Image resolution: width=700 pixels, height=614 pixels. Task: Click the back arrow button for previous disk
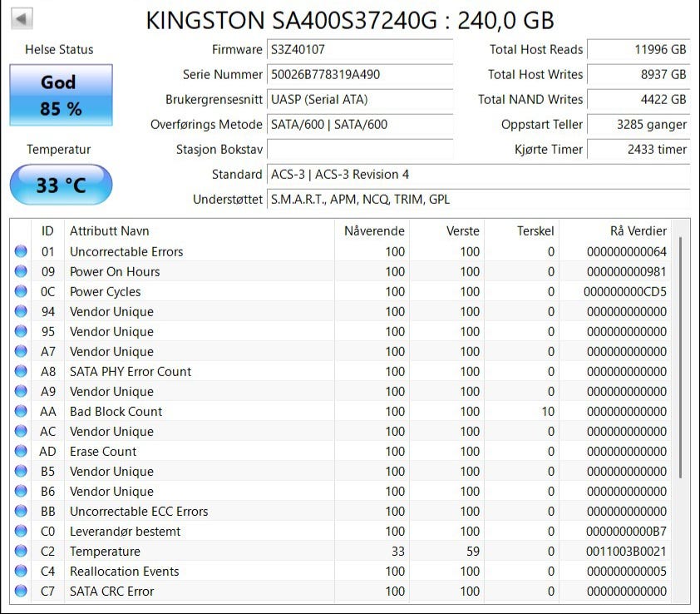coord(22,19)
